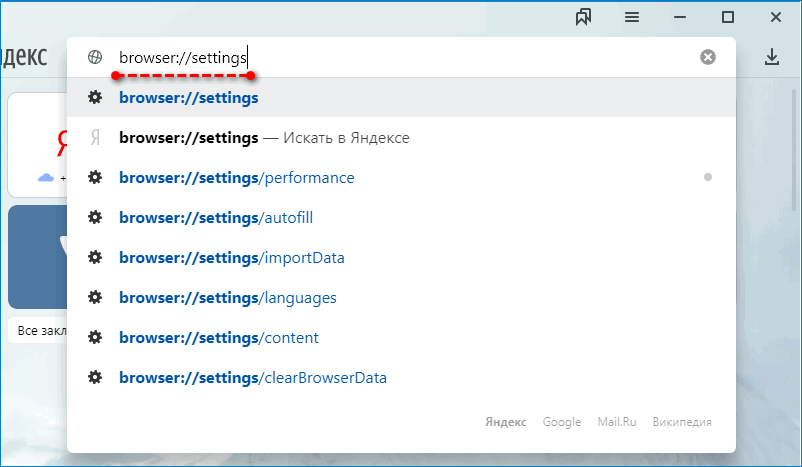The height and width of the screenshot is (467, 802).
Task: Click the Yandex 'Я' search suggestion icon
Action: pyautogui.click(x=95, y=138)
